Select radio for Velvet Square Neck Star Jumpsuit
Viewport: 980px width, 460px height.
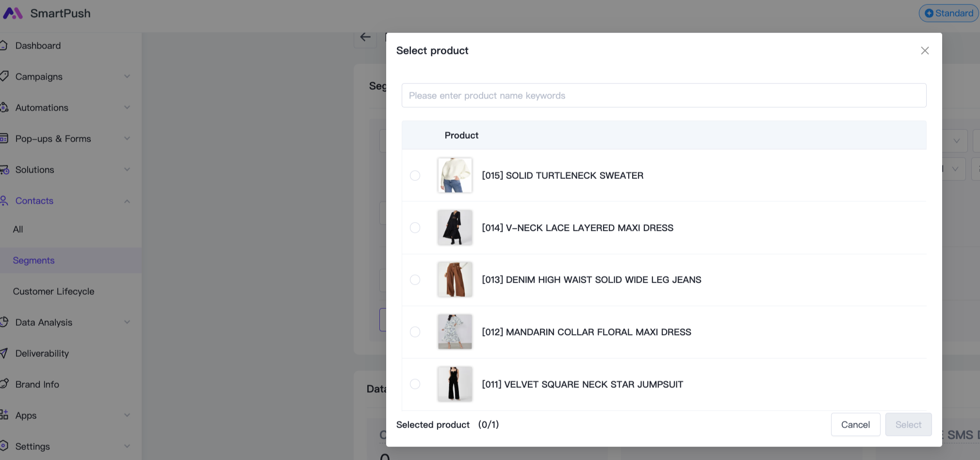click(x=415, y=384)
